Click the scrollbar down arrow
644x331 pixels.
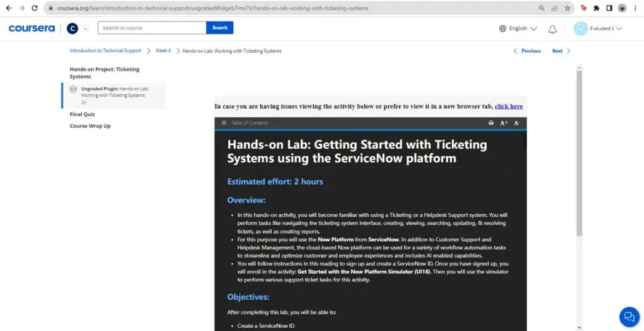click(579, 328)
